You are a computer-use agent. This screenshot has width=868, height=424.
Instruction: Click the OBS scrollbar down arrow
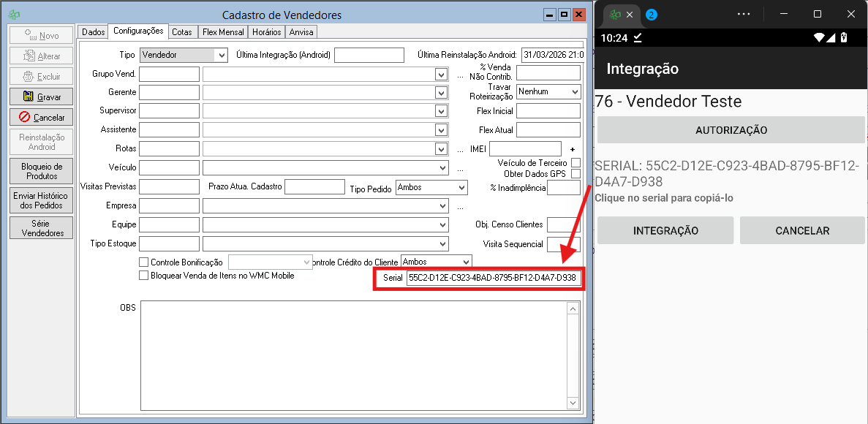point(573,403)
